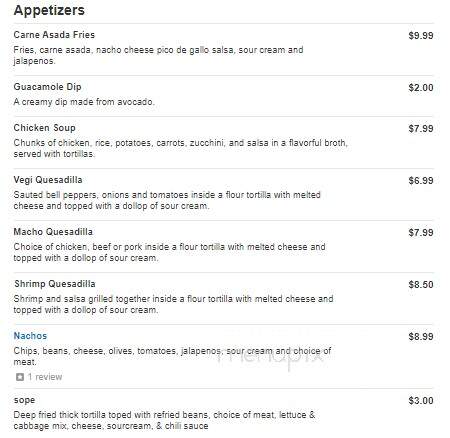Select the Nachos ingredients description

(172, 356)
